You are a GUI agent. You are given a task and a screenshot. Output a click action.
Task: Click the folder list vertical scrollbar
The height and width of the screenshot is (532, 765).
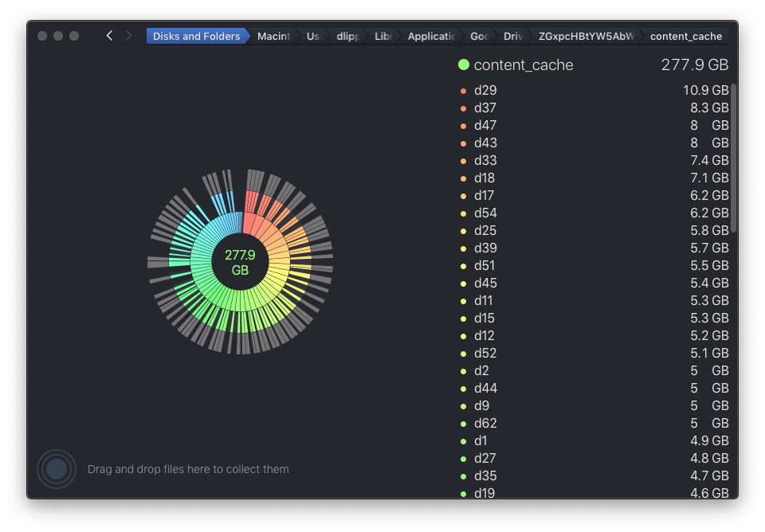(x=733, y=158)
